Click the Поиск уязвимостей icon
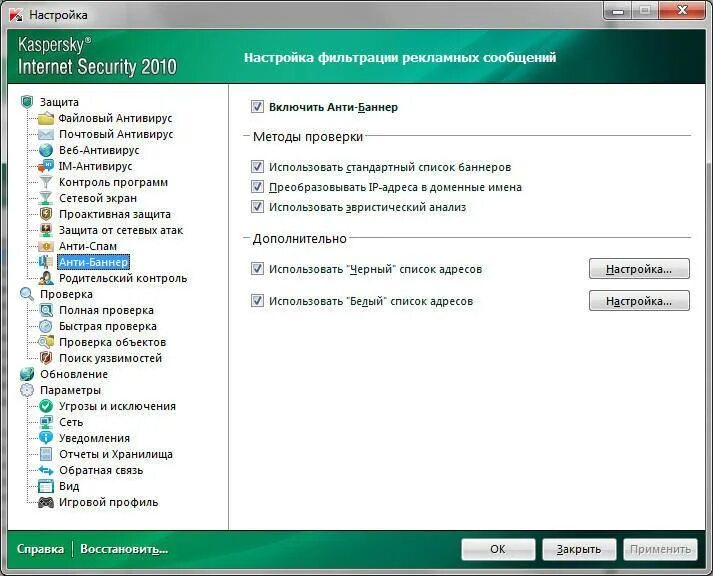This screenshot has height=576, width=713. pos(45,358)
